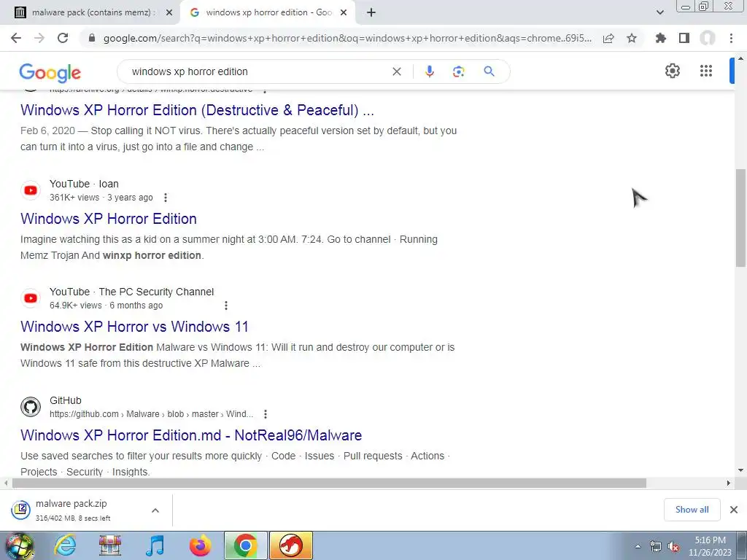Click the vertical scrollbar thumb

tap(740, 218)
